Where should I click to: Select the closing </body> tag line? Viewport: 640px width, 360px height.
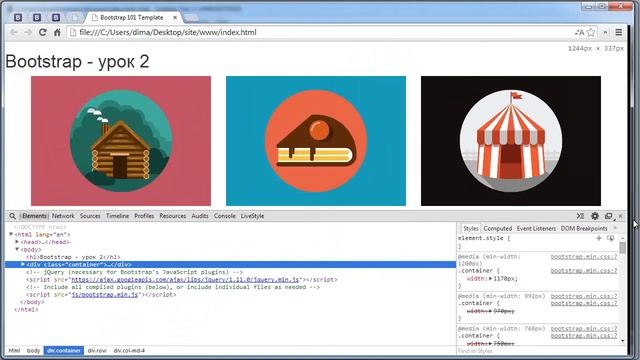coord(32,302)
